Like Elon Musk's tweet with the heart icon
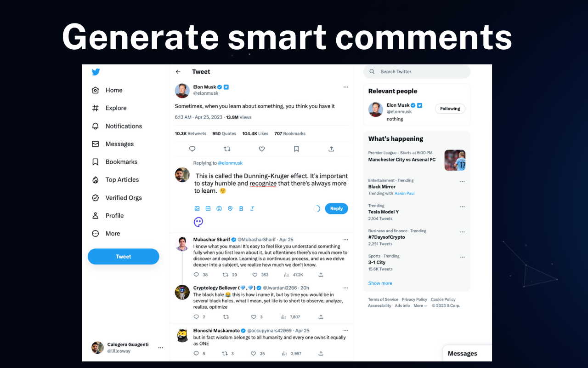The width and height of the screenshot is (588, 368). coord(261,149)
